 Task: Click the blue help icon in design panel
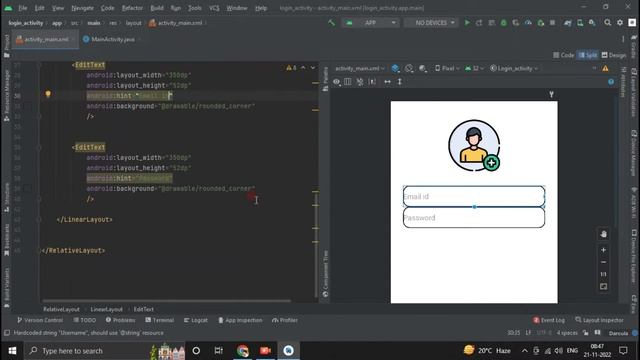pyautogui.click(x=611, y=82)
